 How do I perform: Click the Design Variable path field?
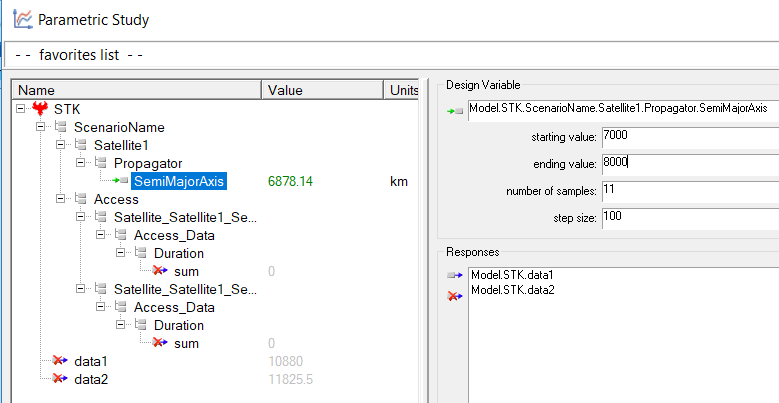coord(623,111)
